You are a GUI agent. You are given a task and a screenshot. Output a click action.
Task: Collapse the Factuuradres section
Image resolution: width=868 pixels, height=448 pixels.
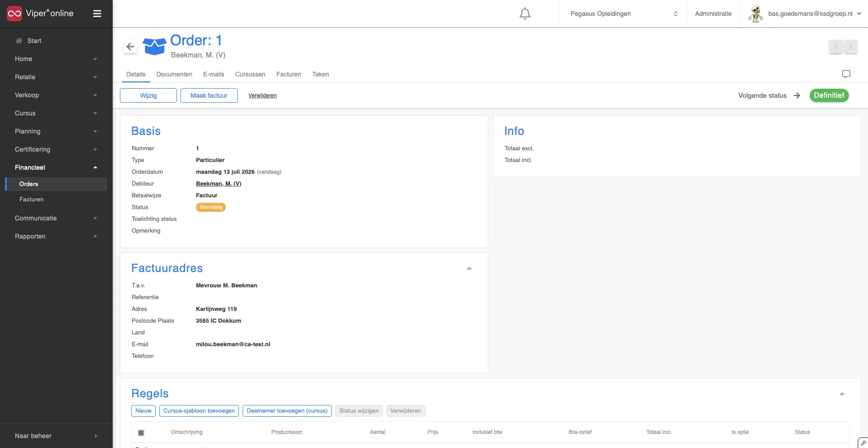[x=469, y=268]
